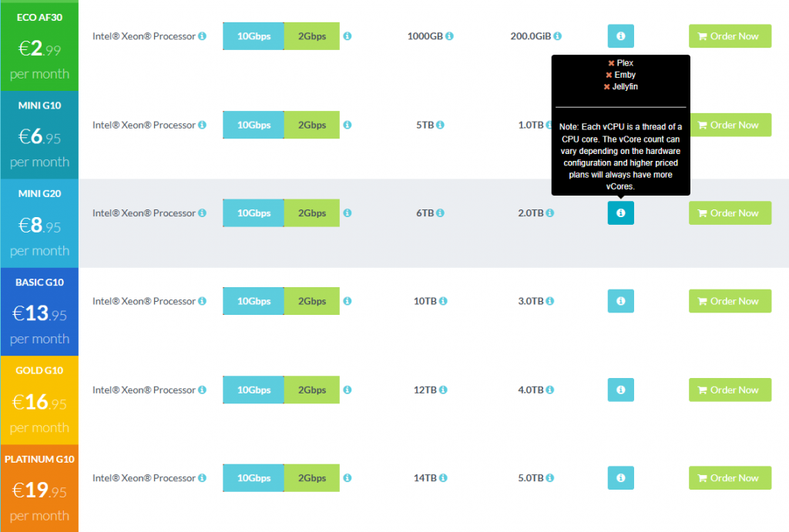Image resolution: width=789 pixels, height=532 pixels.
Task: Click processor info icon in MINI G20 row
Action: 202,212
